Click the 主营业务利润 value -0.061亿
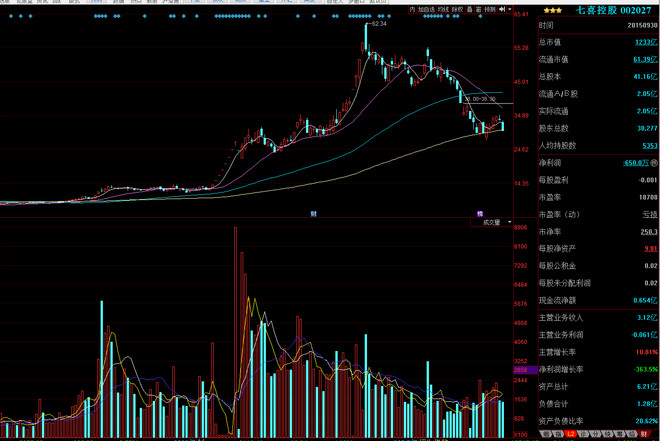Screen dimensions: 660x441 pos(644,335)
